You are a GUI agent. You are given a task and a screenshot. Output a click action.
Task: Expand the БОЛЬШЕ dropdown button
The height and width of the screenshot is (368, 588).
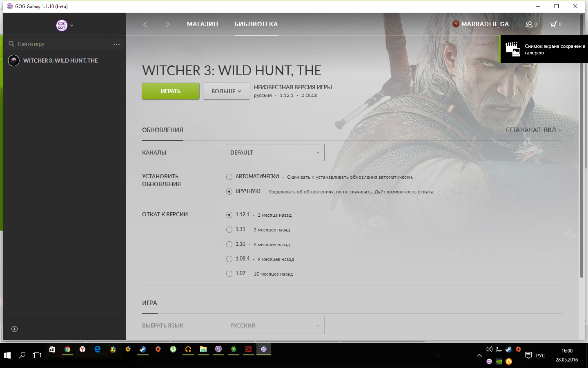(227, 91)
